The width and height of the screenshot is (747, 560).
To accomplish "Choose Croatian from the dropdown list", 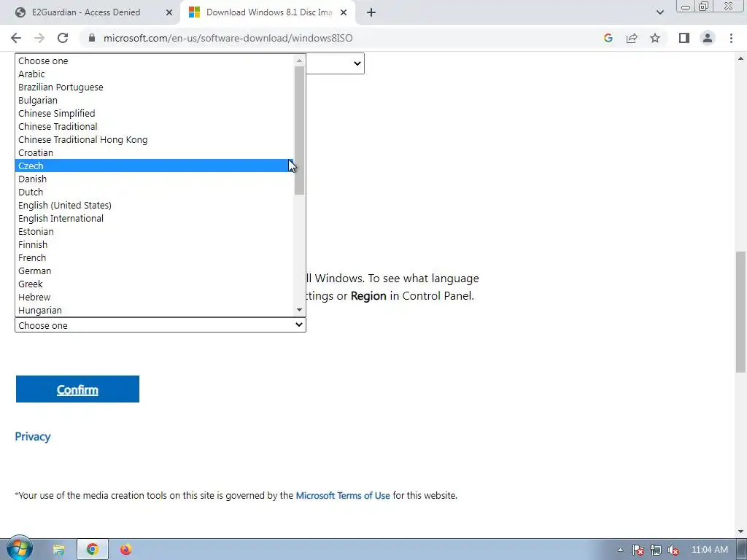I will coord(155,152).
